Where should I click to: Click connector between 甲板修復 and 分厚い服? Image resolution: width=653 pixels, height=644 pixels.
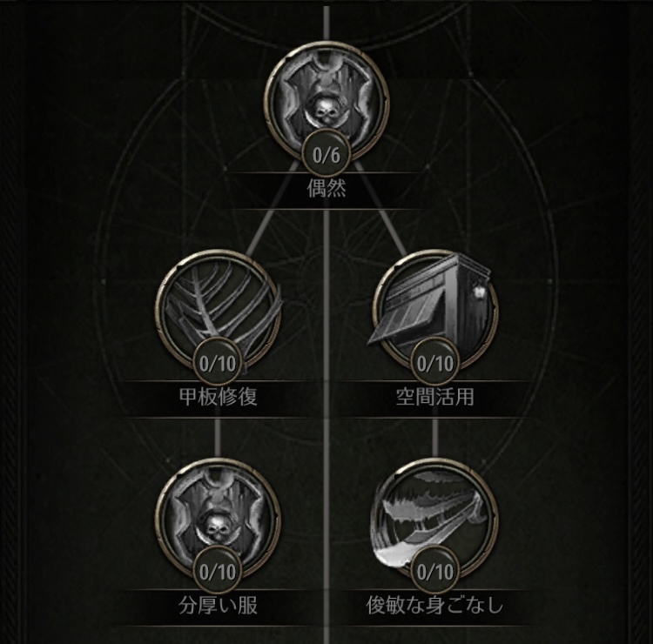[218, 438]
